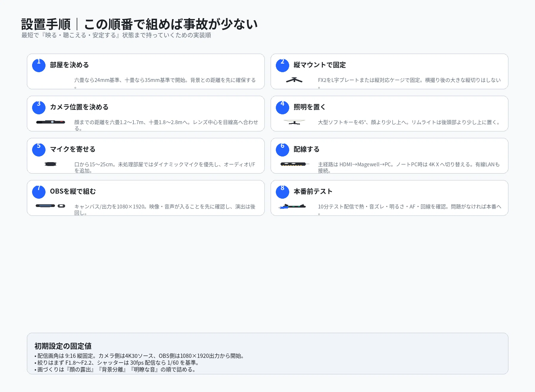Click the long bar icon in OBSを縦で組む card
This screenshot has width=535, height=392.
point(45,206)
